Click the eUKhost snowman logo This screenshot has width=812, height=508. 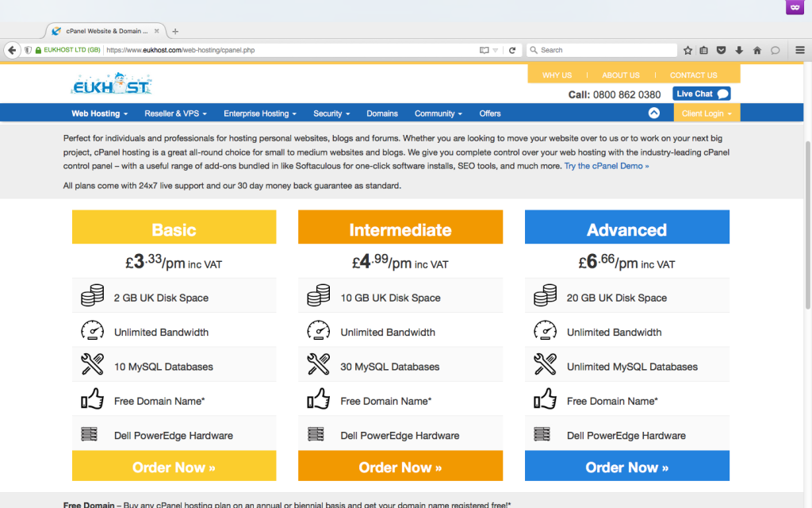pyautogui.click(x=111, y=84)
